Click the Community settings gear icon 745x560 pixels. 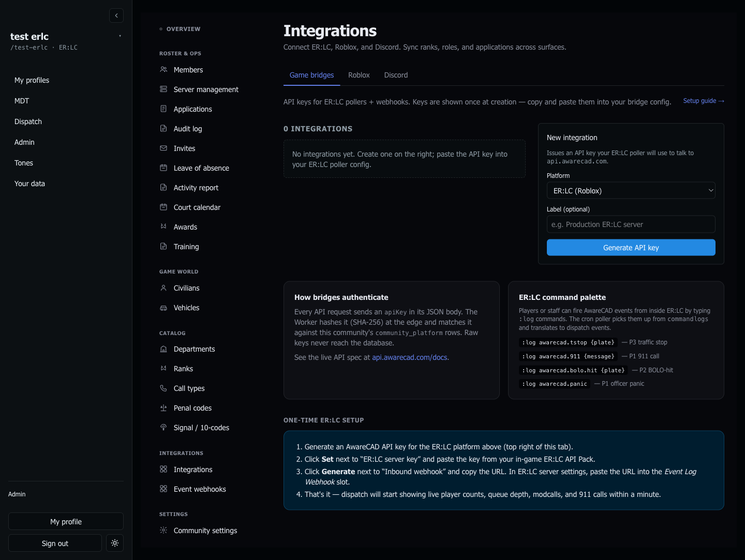[x=163, y=530]
